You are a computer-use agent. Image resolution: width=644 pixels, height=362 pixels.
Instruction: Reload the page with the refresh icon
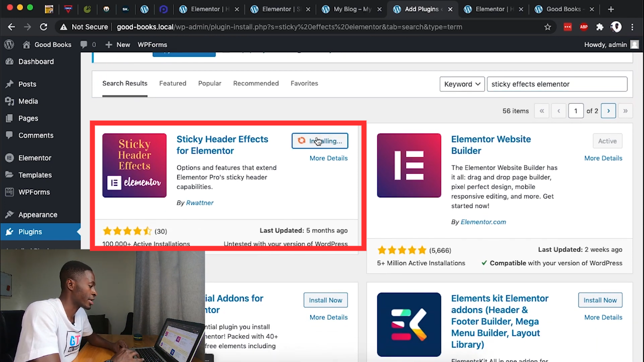pos(43,27)
